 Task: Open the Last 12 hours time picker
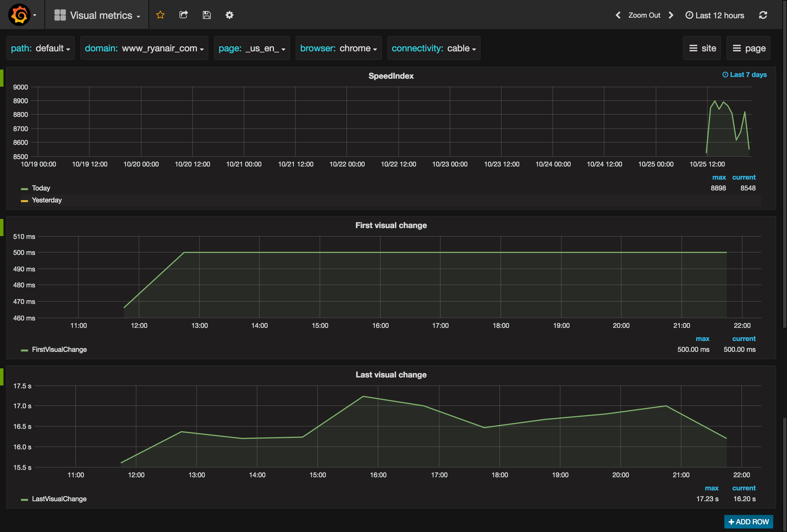pos(715,15)
